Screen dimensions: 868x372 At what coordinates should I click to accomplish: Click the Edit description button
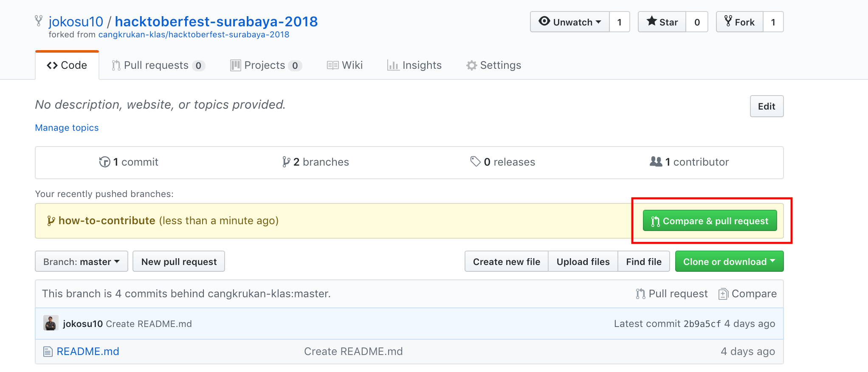pos(767,106)
